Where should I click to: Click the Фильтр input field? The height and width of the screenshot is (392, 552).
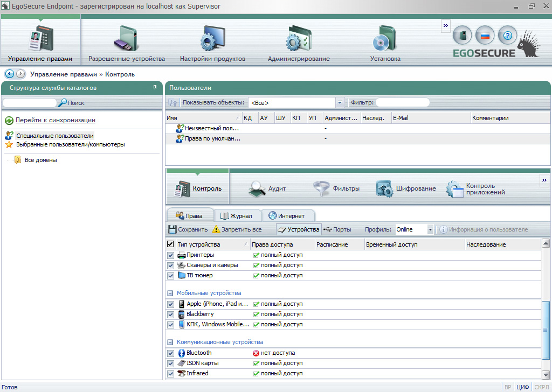pyautogui.click(x=402, y=102)
